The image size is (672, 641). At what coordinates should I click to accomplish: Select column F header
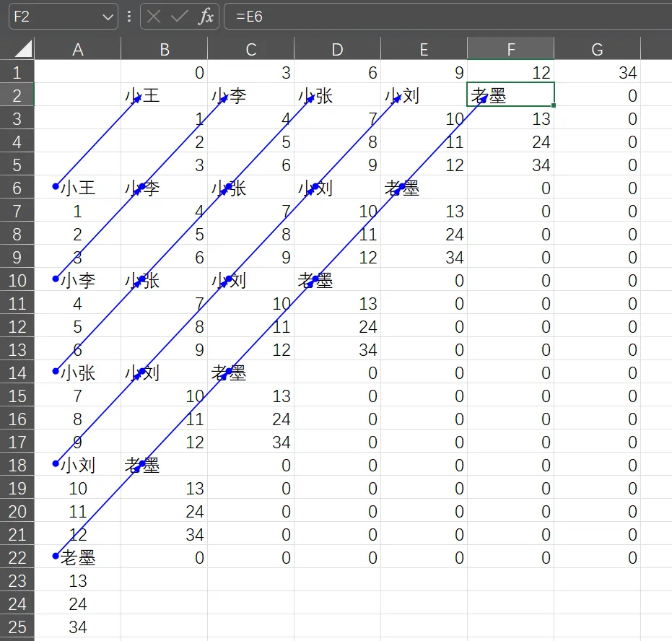tap(511, 49)
